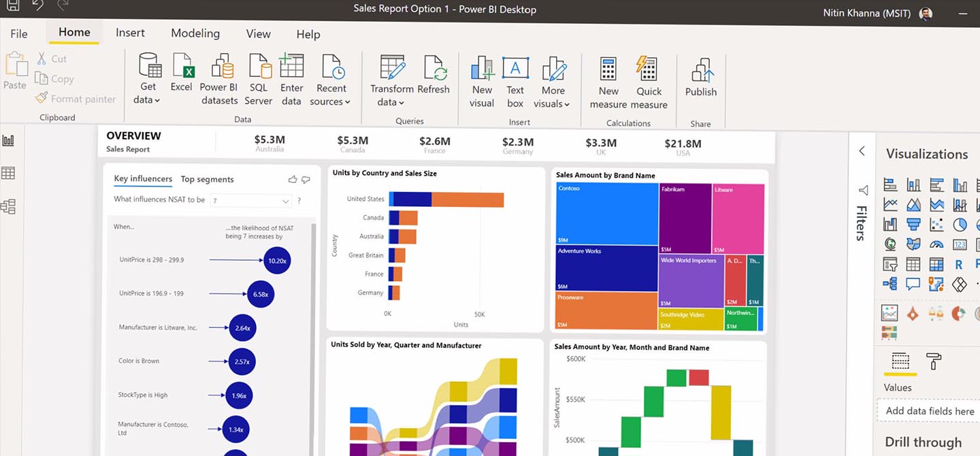This screenshot has height=456, width=980.
Task: Connect to SQL Server source
Action: 259,79
